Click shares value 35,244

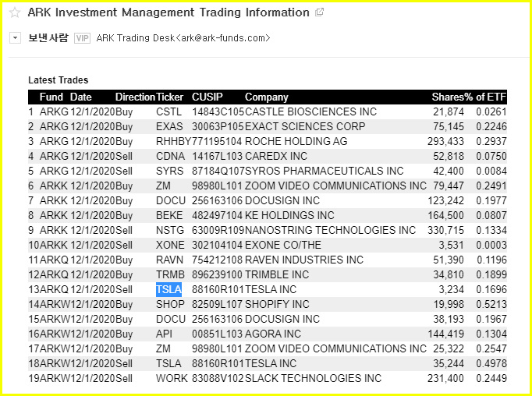[449, 364]
